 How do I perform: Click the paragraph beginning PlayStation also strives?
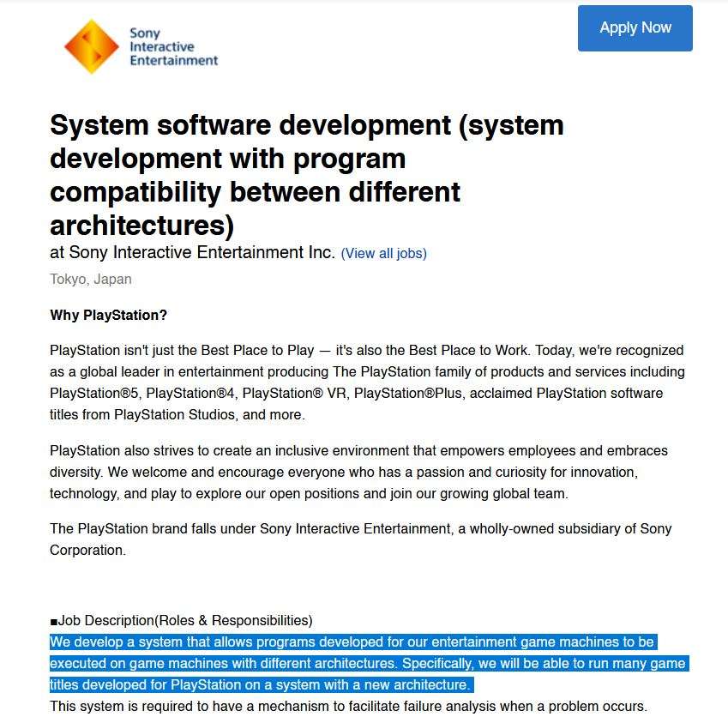pos(358,472)
